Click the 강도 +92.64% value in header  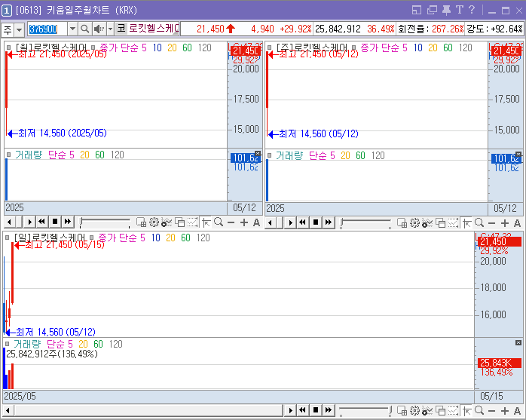pos(506,29)
